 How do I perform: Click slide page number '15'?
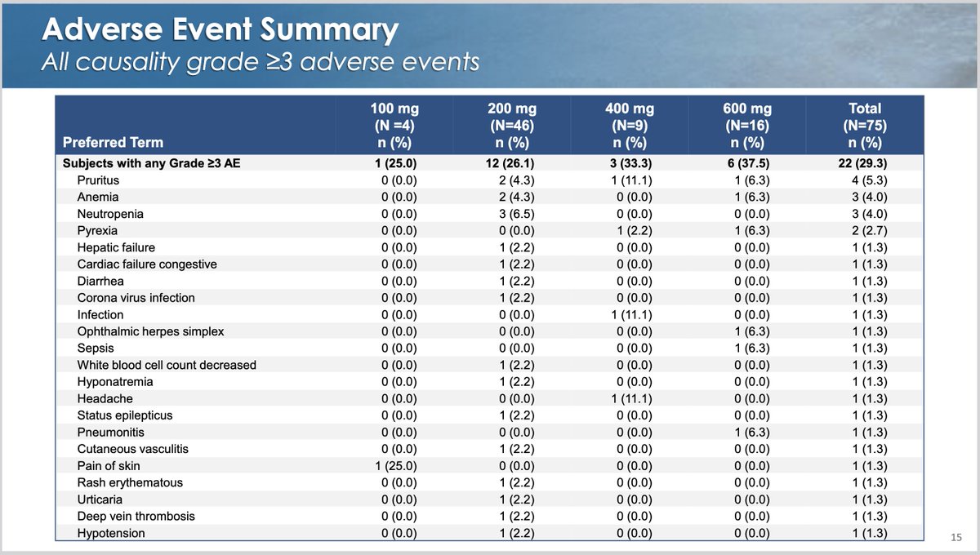coord(958,535)
